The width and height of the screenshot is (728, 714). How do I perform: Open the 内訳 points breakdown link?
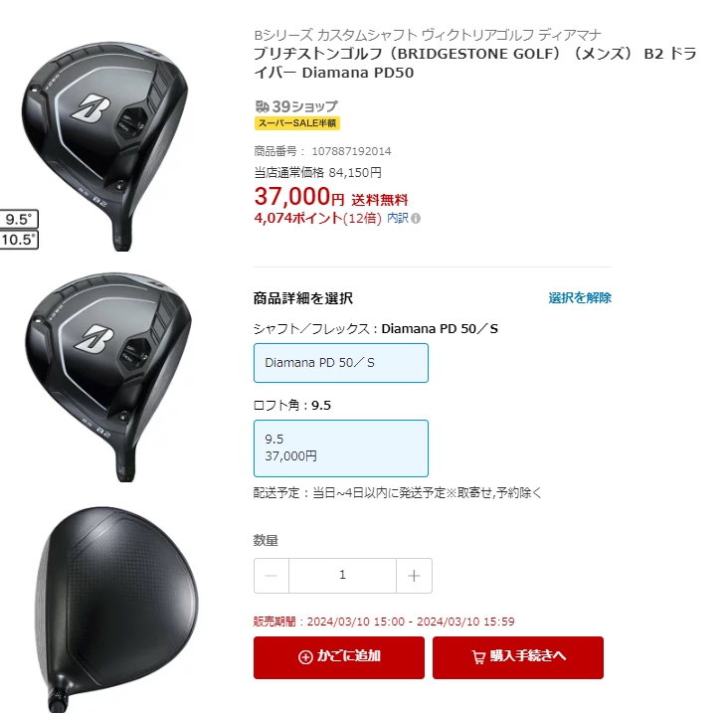pyautogui.click(x=398, y=218)
